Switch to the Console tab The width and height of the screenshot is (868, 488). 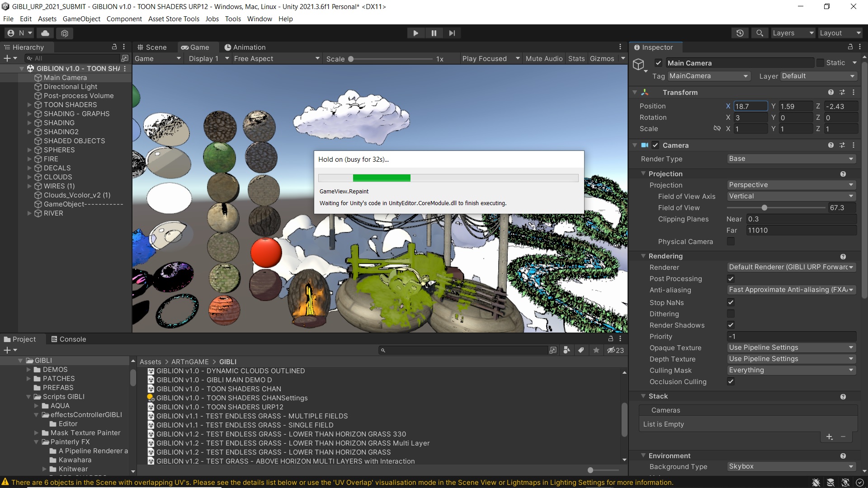coord(68,339)
